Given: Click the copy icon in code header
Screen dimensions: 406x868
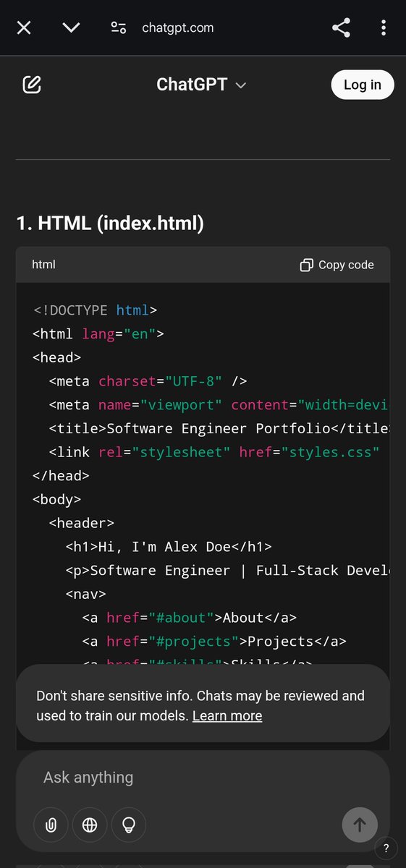Looking at the screenshot, I should (307, 265).
